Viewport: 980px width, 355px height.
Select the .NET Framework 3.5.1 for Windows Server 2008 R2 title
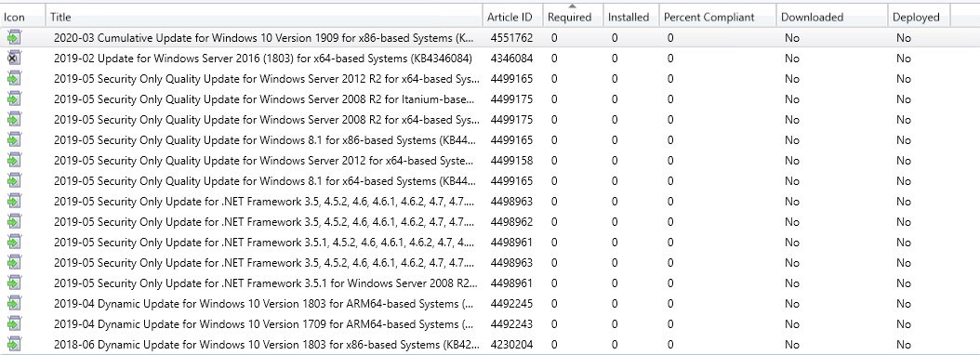[x=266, y=283]
